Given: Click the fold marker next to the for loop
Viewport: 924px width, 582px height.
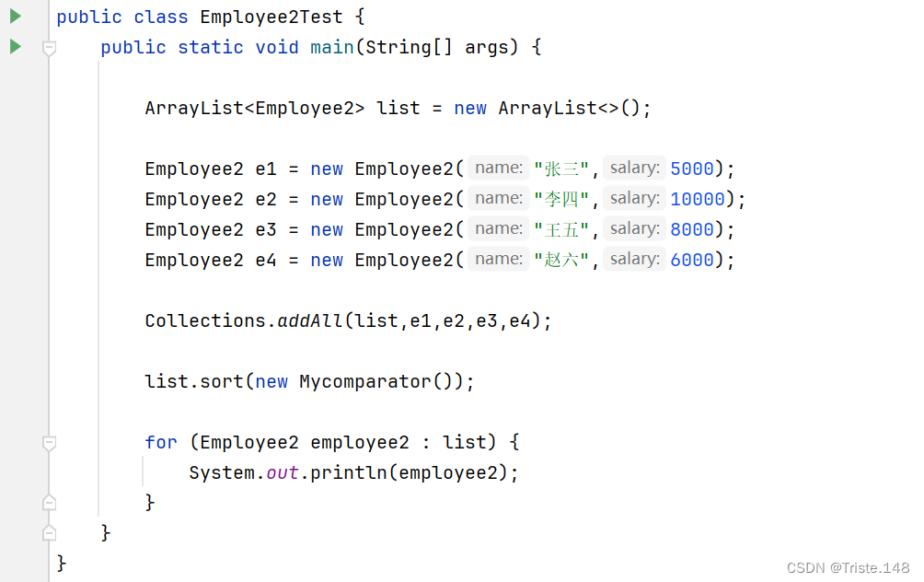Looking at the screenshot, I should click(49, 442).
